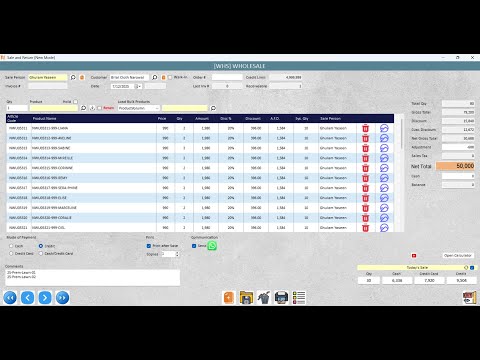Print using the printer icon
This screenshot has width=480, height=360.
(x=281, y=298)
